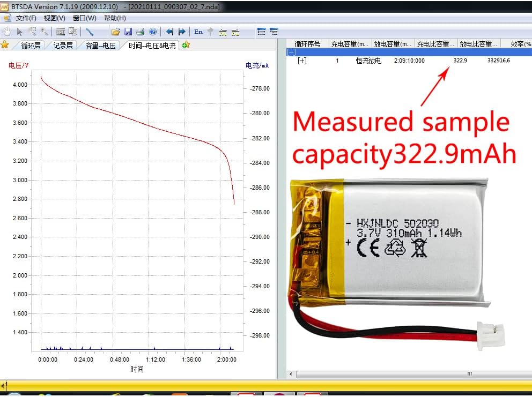Open the 帮助(H) menu
The image size is (532, 397).
click(115, 18)
